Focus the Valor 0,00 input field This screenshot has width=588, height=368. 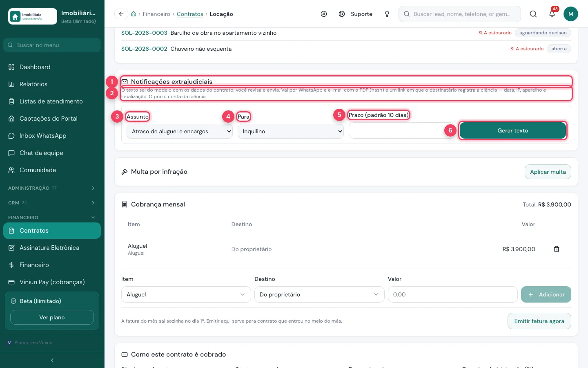(453, 294)
